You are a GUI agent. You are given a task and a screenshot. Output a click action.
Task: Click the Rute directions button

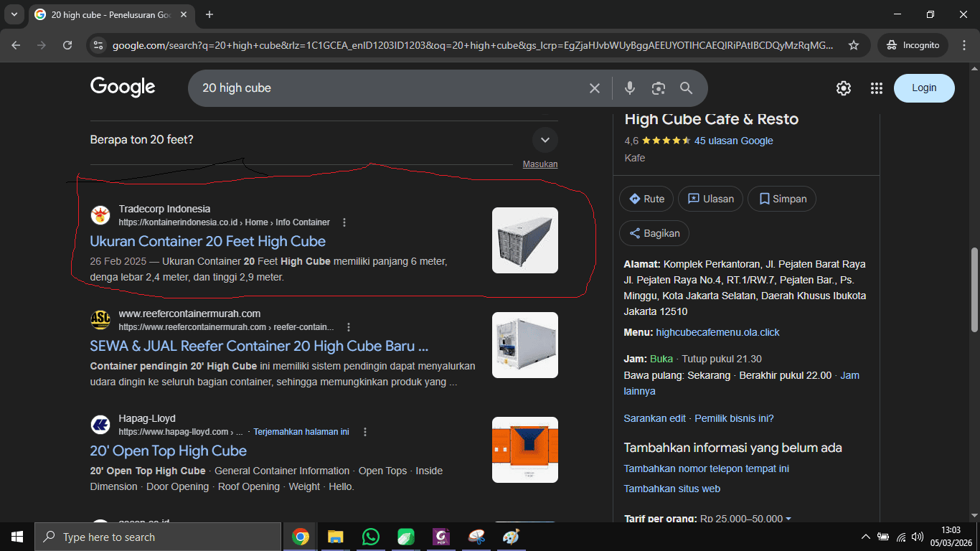click(x=646, y=199)
